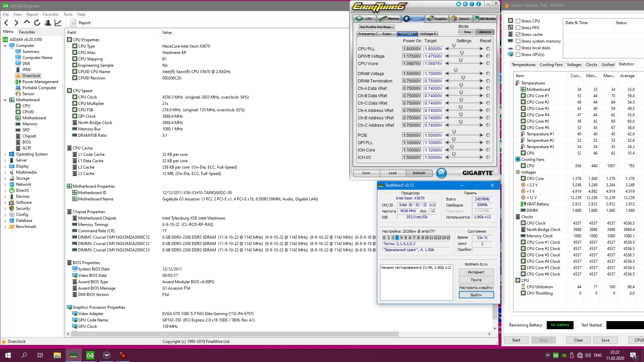Image resolution: width=644 pixels, height=362 pixels.
Task: Expand the Operating System tree node
Action: (x=5, y=155)
